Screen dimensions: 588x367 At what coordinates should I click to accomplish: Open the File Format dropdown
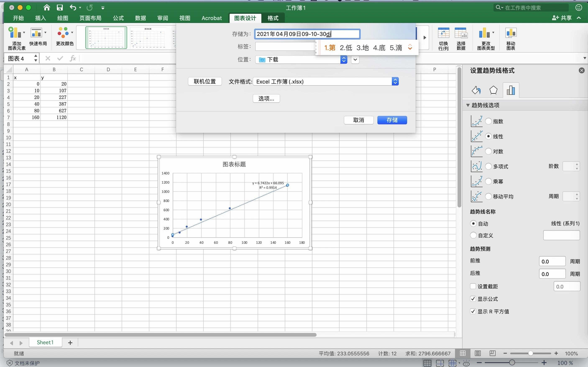pos(326,81)
